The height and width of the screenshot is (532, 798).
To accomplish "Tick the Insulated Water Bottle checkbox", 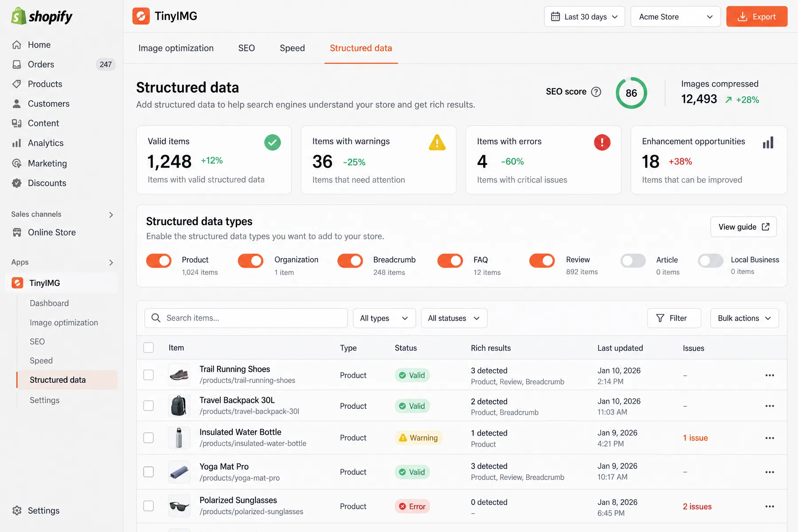I will (149, 438).
